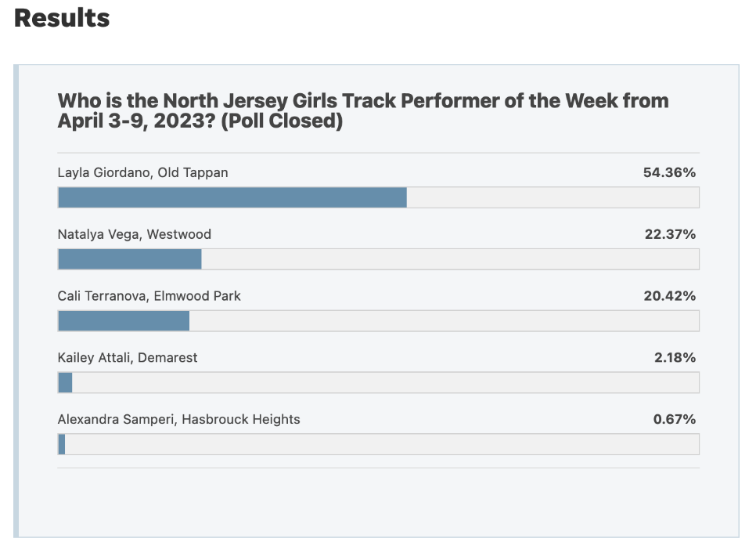Image resolution: width=756 pixels, height=553 pixels.
Task: Click the Results heading
Action: tap(62, 18)
